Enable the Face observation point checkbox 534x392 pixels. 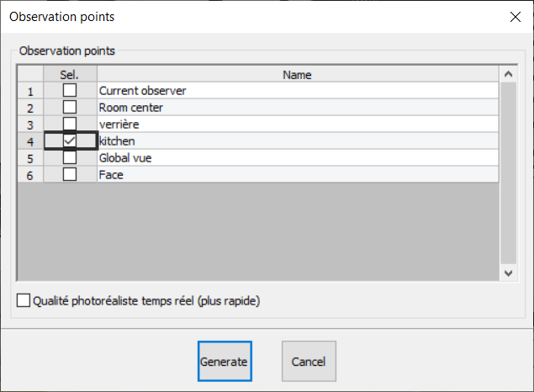coord(70,174)
